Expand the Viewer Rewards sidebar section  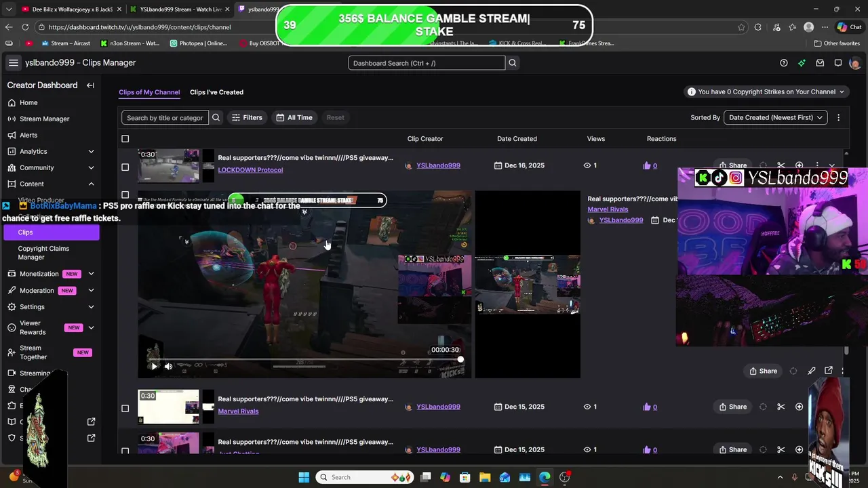click(91, 327)
